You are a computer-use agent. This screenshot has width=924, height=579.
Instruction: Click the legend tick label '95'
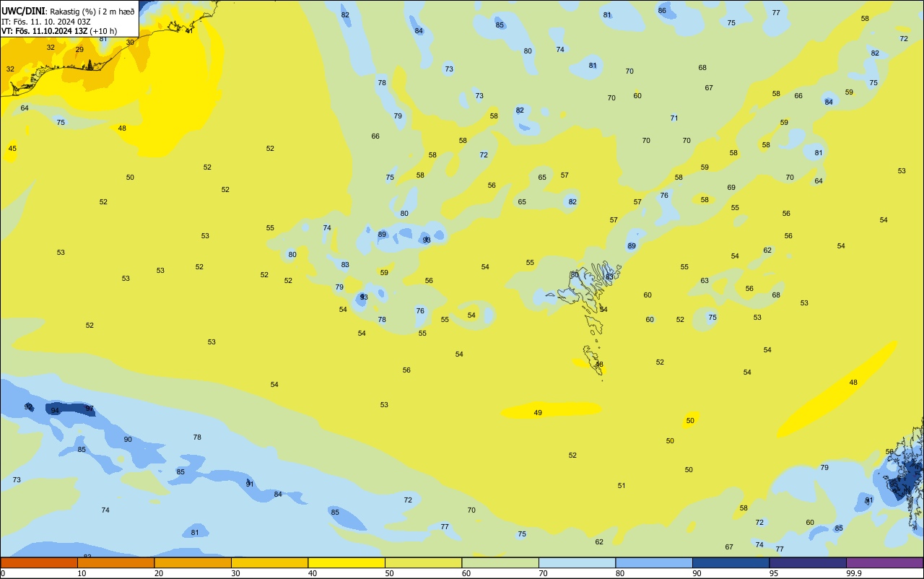(774, 573)
